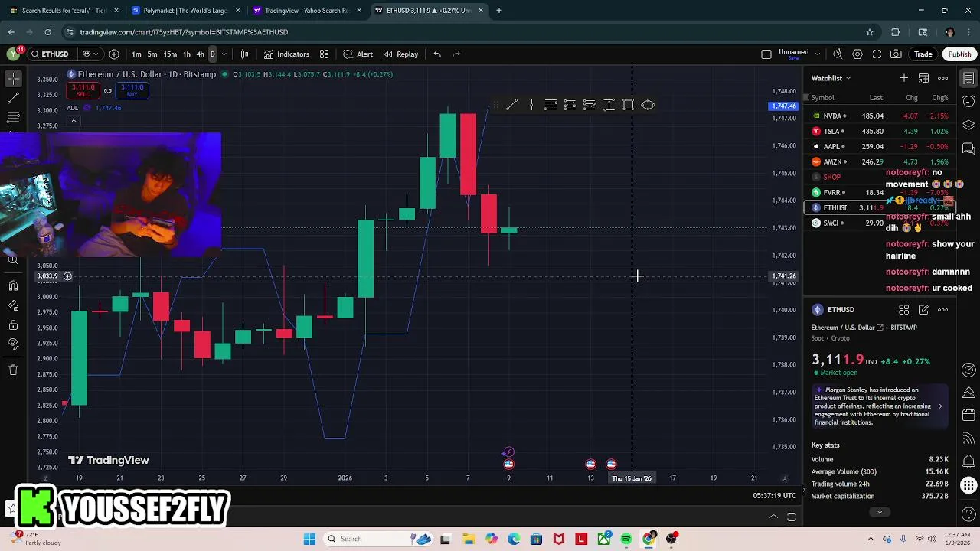This screenshot has height=551, width=980.
Task: Click the Trade button
Action: pyautogui.click(x=923, y=54)
